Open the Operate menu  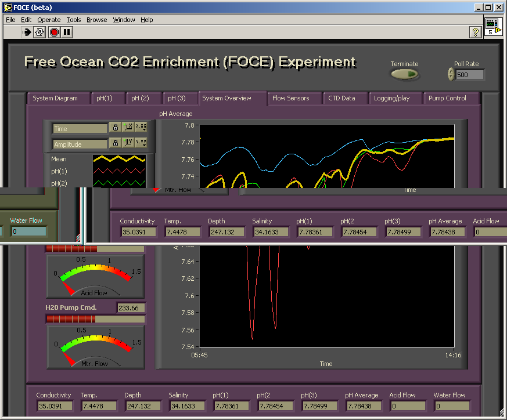tap(49, 20)
